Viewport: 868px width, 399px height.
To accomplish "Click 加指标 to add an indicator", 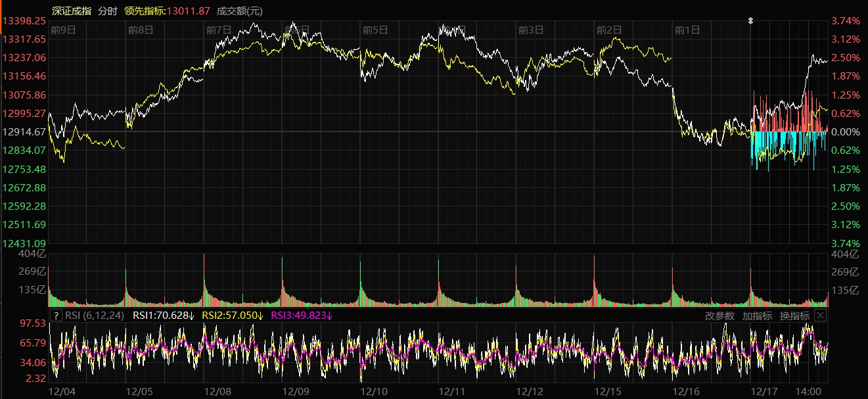I will tap(757, 316).
